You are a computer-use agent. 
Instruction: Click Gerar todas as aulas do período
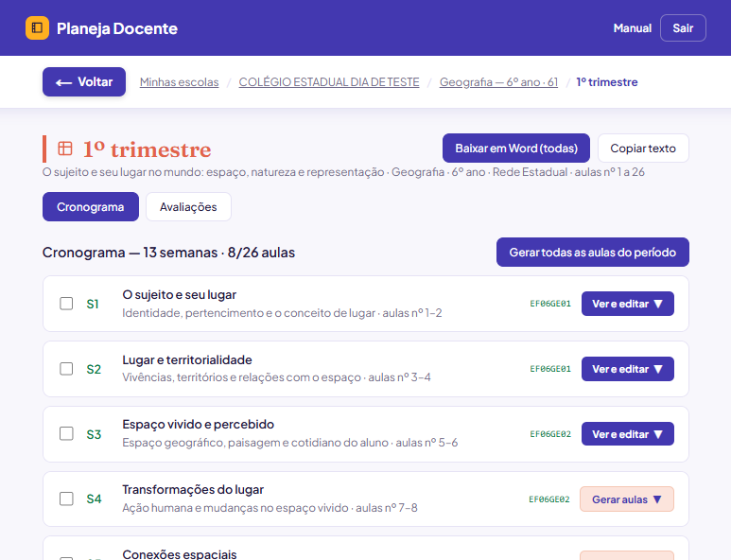coord(593,253)
